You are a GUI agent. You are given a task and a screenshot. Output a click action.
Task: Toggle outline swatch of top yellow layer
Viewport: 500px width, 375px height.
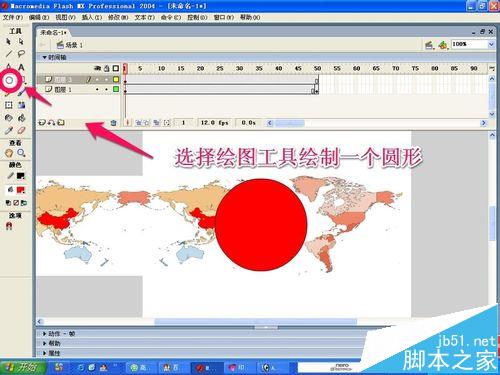[116, 79]
